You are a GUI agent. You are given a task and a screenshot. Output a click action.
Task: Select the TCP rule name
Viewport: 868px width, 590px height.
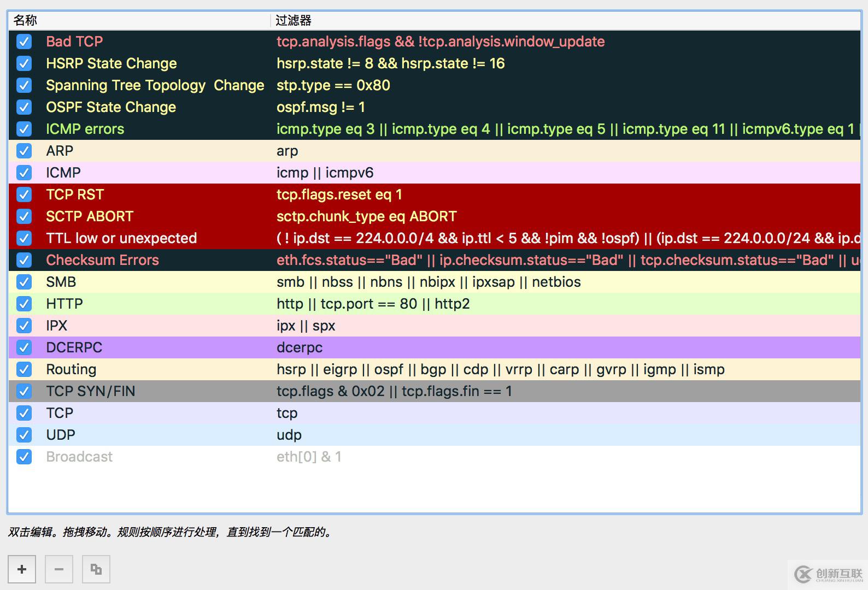[x=60, y=413]
